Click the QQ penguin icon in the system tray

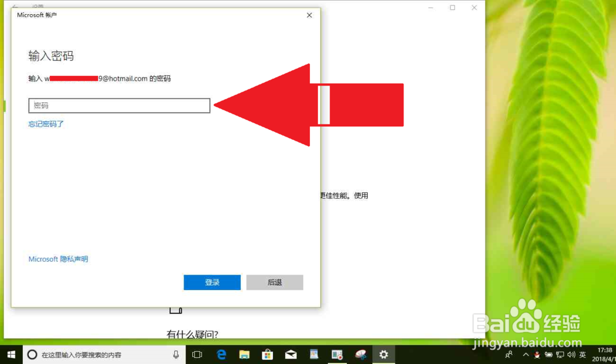537,355
